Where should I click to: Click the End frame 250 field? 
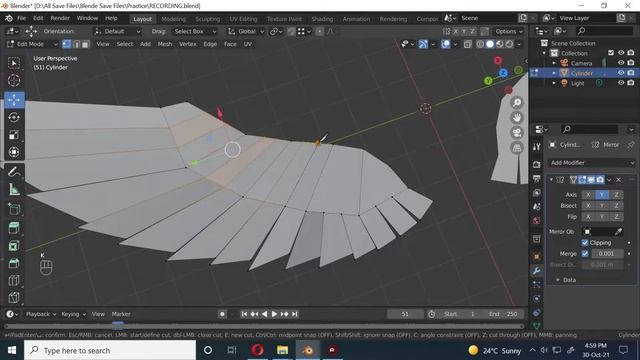(504, 314)
